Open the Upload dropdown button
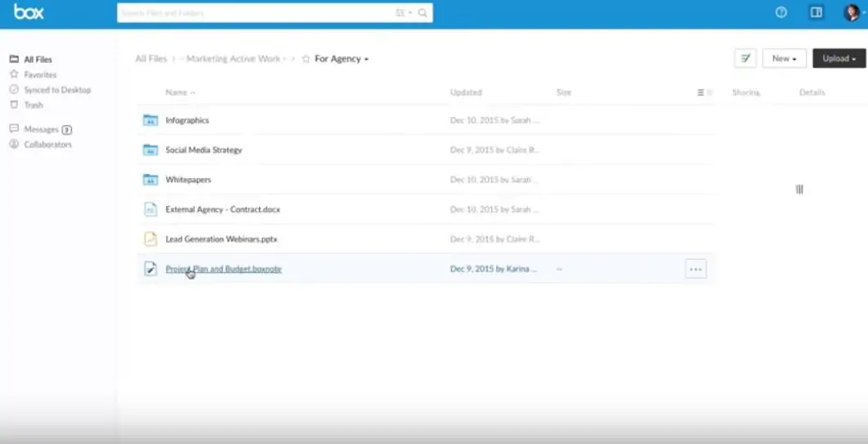The height and width of the screenshot is (444, 868). 839,58
